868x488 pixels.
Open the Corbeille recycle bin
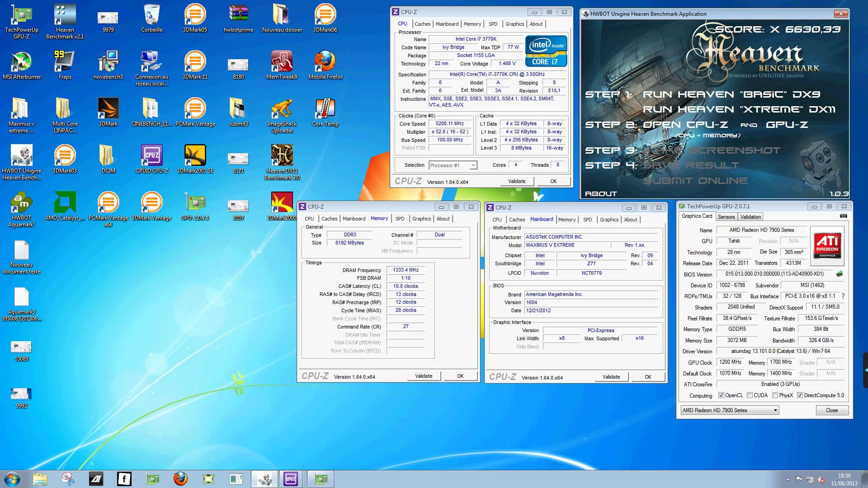tap(151, 18)
